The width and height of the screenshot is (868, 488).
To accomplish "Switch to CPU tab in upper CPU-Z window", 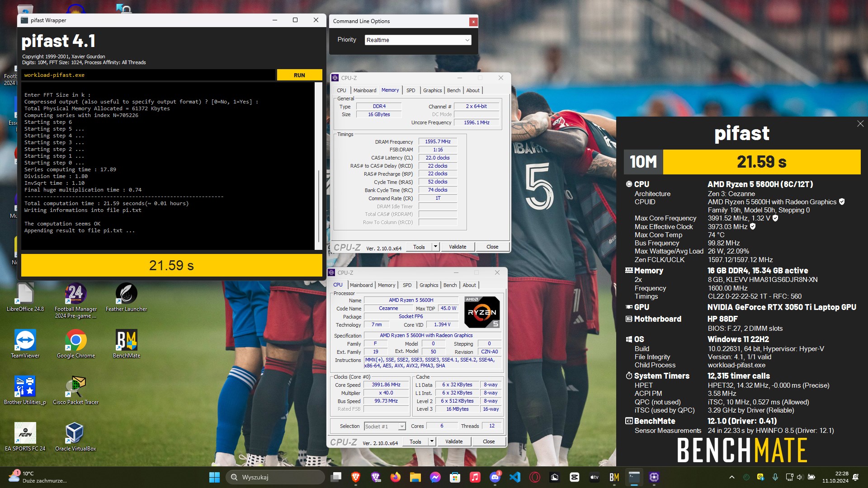I will click(x=341, y=90).
